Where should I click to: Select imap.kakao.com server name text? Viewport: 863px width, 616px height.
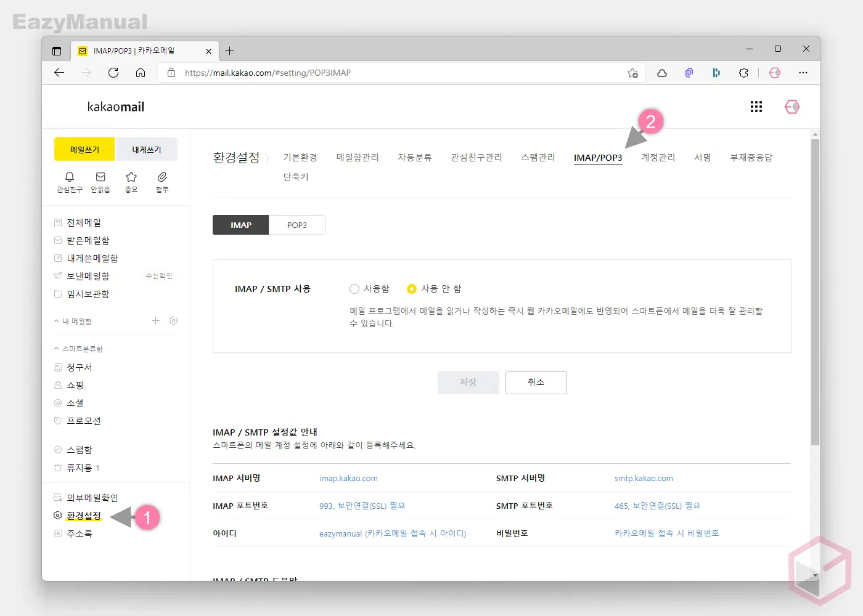[x=348, y=478]
